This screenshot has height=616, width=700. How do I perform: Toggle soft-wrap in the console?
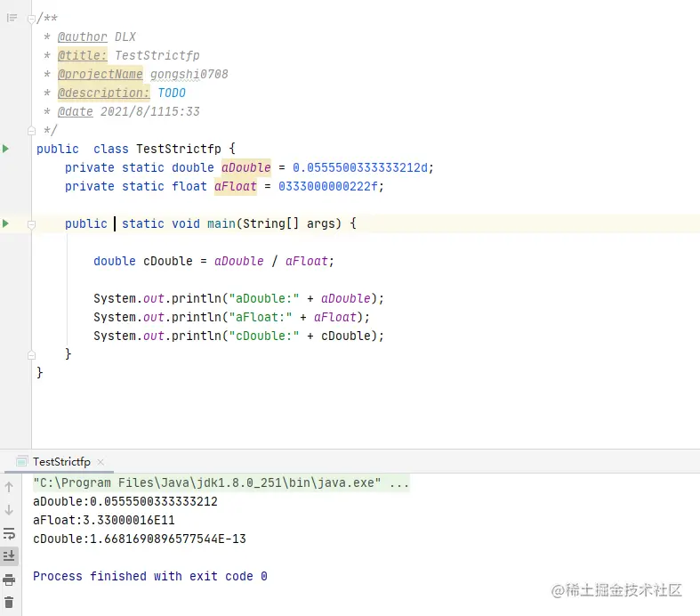(9, 533)
